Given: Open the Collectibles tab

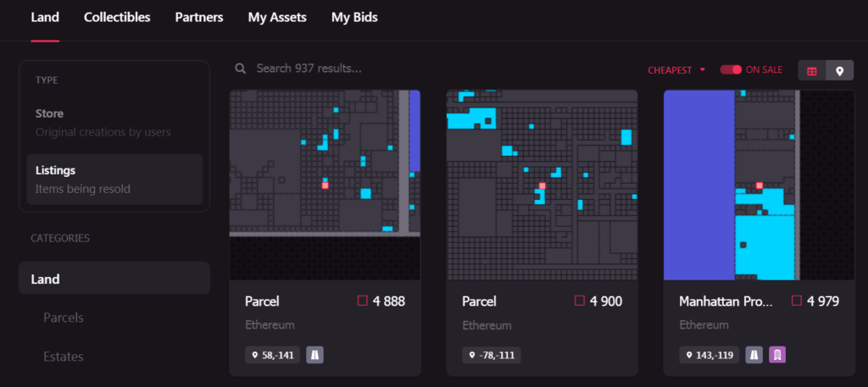Looking at the screenshot, I should click(x=117, y=17).
